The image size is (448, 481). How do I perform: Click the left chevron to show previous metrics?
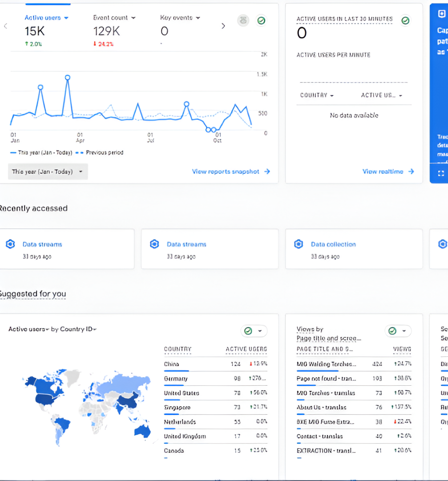coord(5,26)
